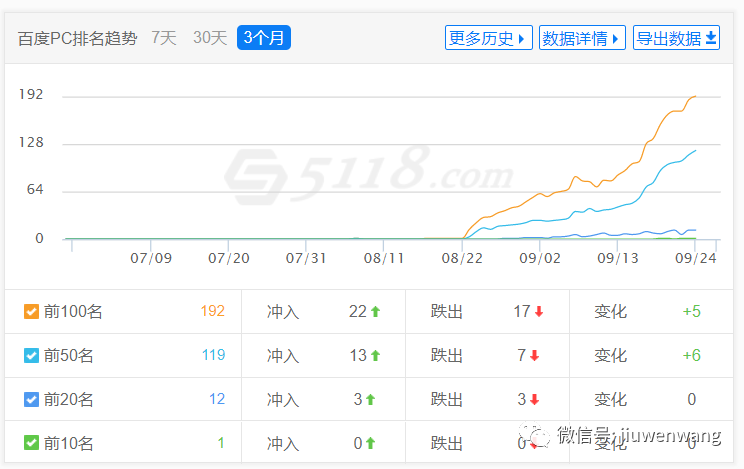Viewport: 744px width, 469px height.
Task: Switch to the 30天 tab
Action: click(x=210, y=38)
